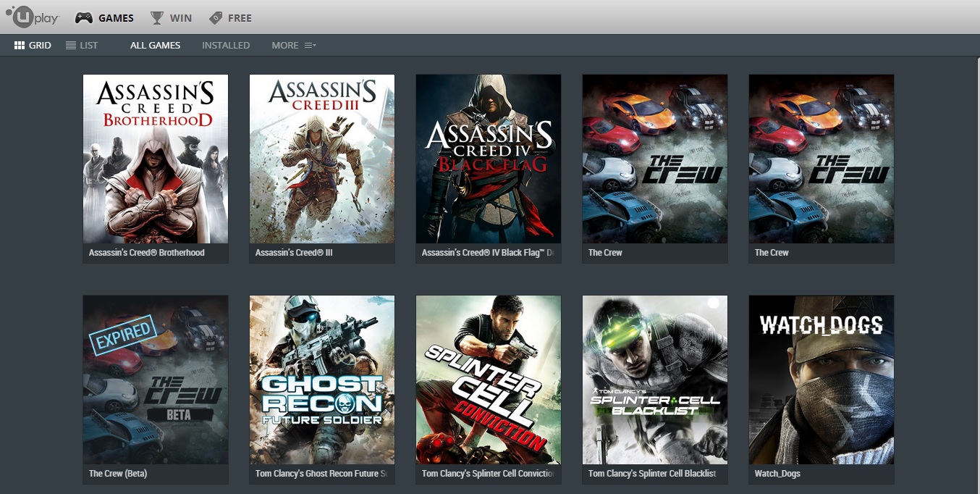
Task: Select Assassin's Creed IV Black Flag cover
Action: (x=489, y=159)
